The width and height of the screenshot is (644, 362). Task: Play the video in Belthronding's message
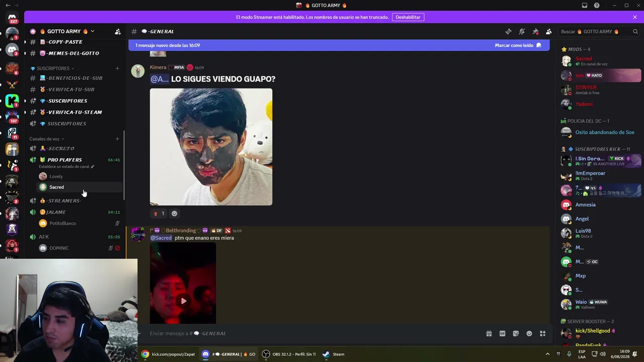[x=183, y=301]
